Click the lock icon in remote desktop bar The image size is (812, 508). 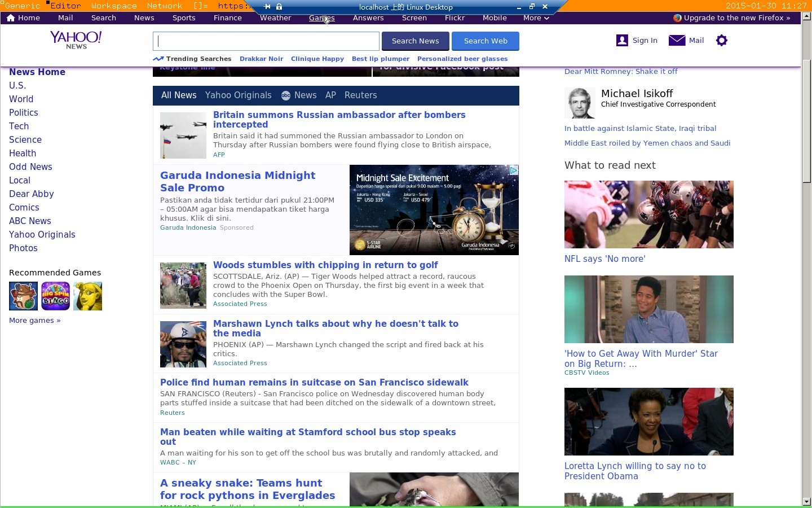pos(279,7)
